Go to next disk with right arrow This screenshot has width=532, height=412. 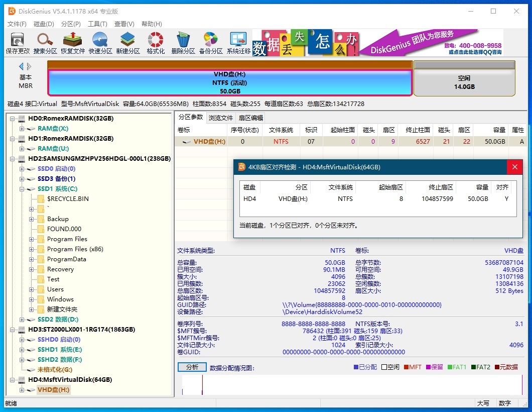[29, 66]
